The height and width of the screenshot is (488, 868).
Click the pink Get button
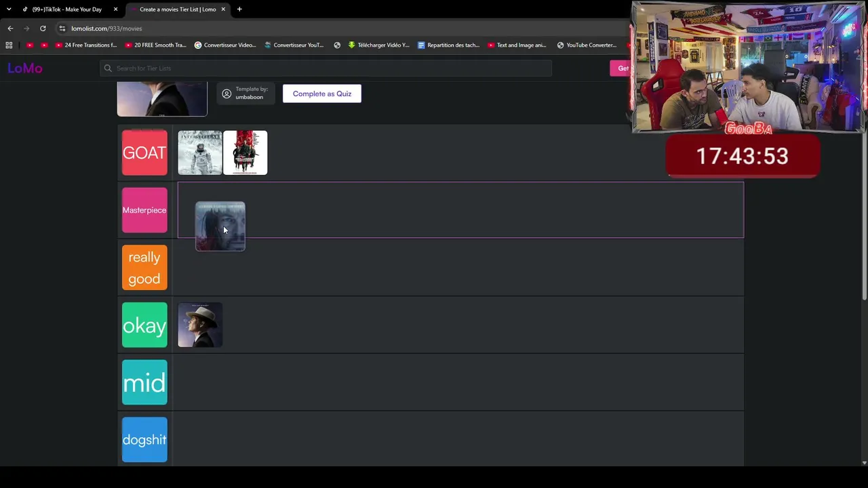tap(620, 68)
